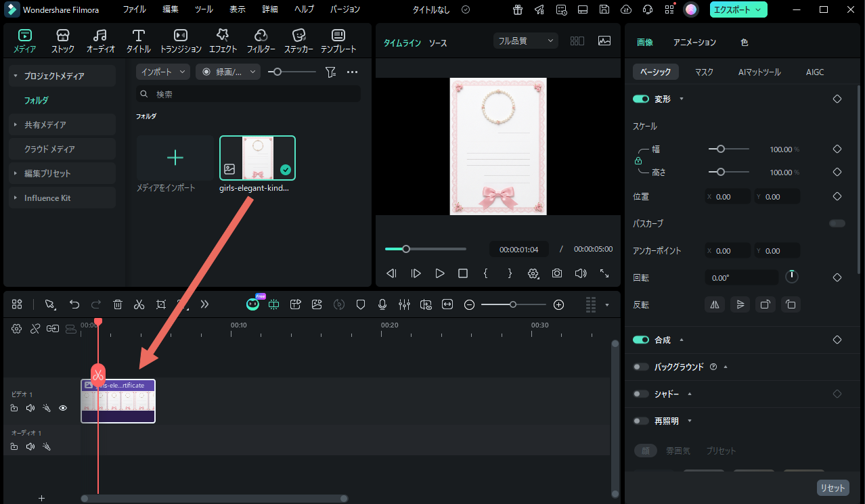
Task: Click the flip horizontal icon
Action: click(x=714, y=304)
